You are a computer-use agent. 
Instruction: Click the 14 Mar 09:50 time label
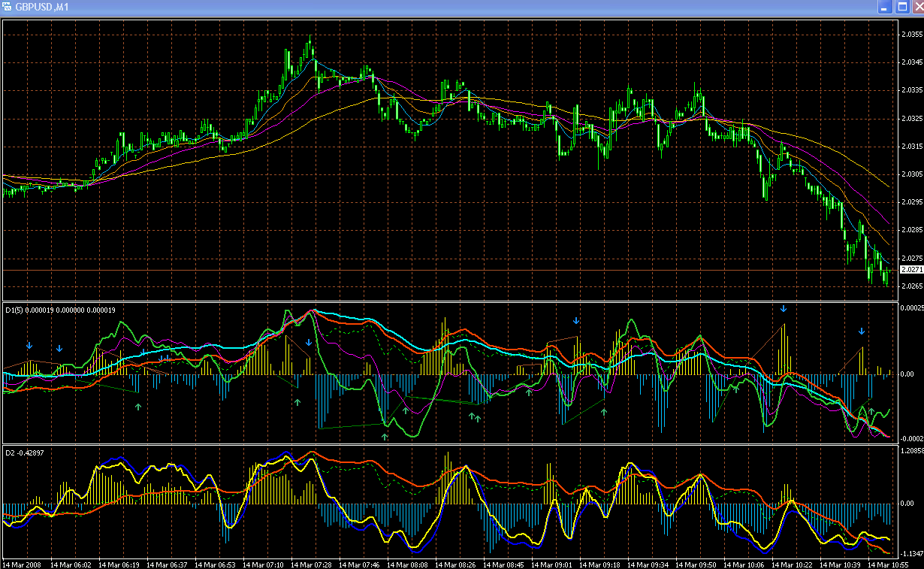coord(696,564)
